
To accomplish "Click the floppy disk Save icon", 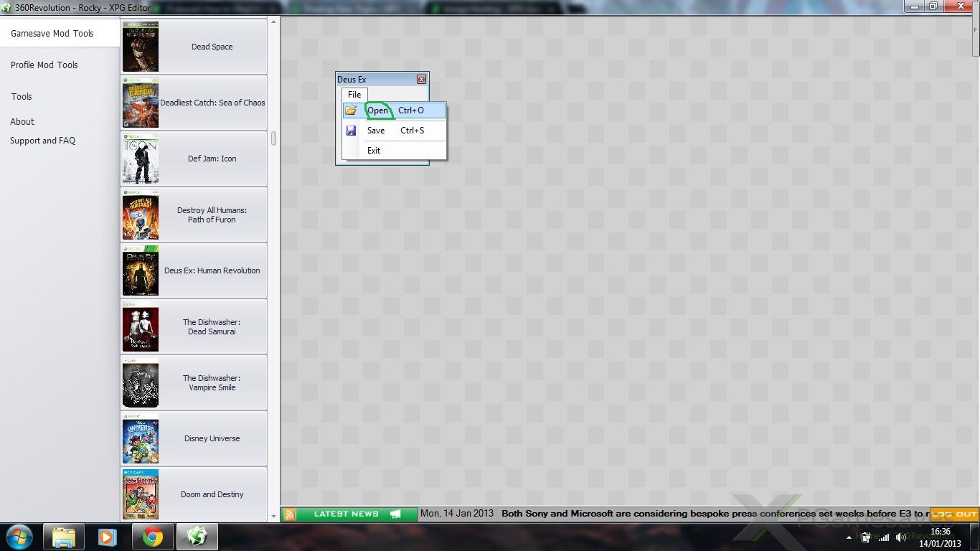I will pyautogui.click(x=351, y=131).
